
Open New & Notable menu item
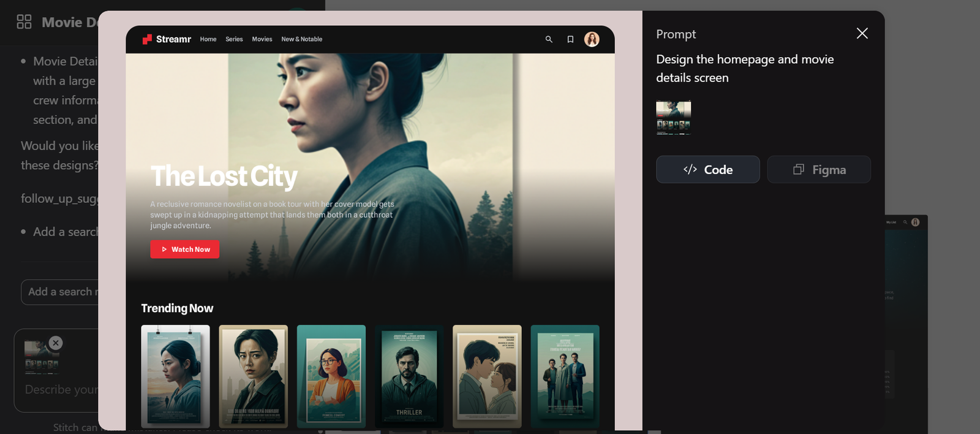(x=301, y=39)
